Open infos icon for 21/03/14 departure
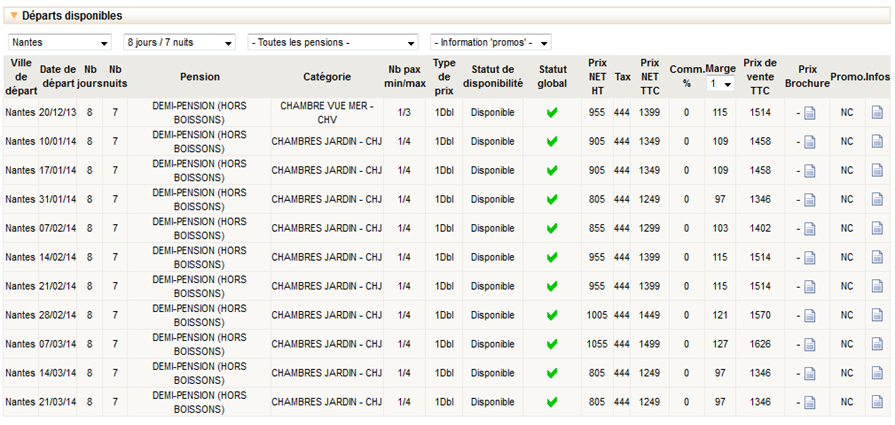895x425 pixels. pyautogui.click(x=877, y=403)
